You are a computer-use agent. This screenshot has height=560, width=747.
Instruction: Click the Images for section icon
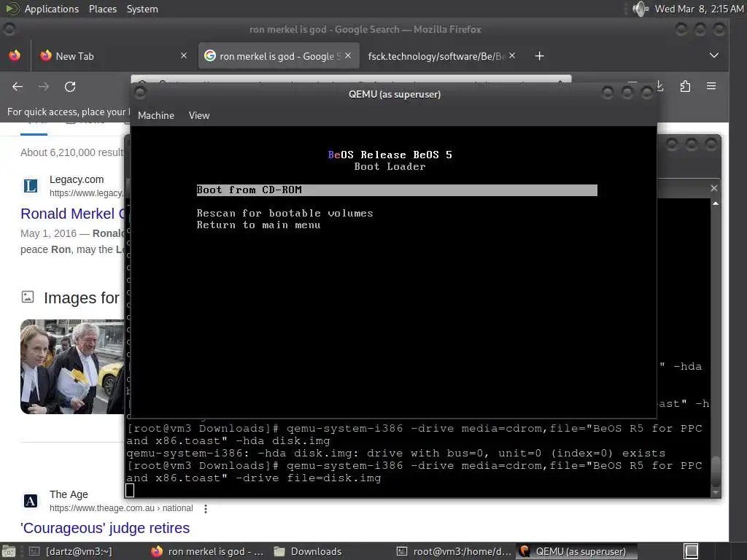(28, 297)
